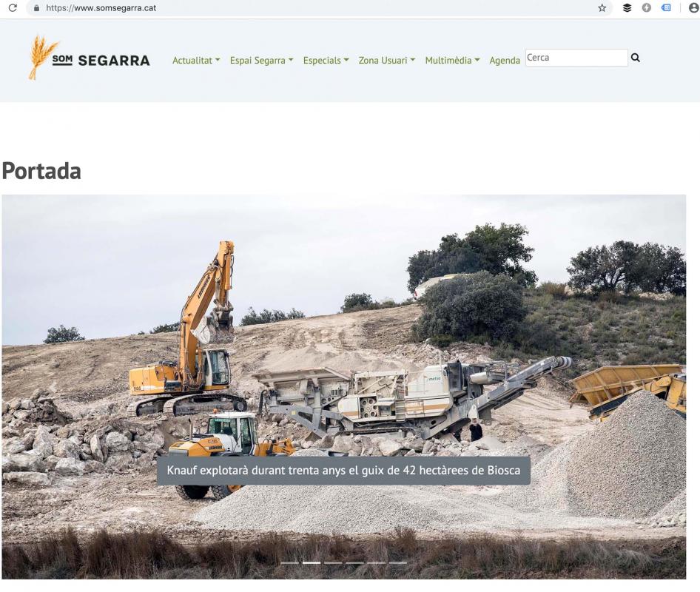Jump to the first carousel slide indicator
700x592 pixels.
pyautogui.click(x=290, y=563)
